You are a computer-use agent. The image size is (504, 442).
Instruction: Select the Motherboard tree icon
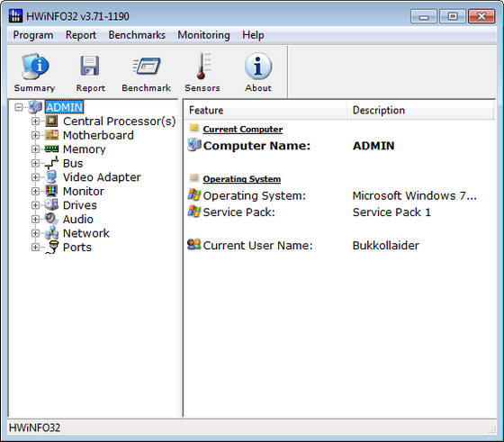click(51, 135)
